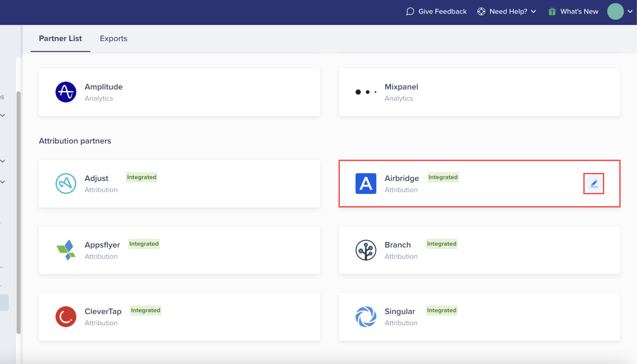Click the Singular swirl logo
Screen dimensions: 637x364
click(x=366, y=317)
